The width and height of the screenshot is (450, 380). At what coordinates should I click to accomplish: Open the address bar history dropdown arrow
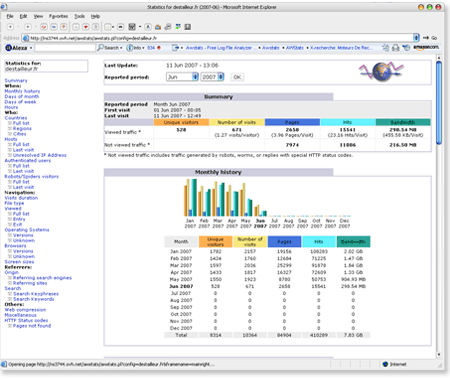pyautogui.click(x=416, y=38)
